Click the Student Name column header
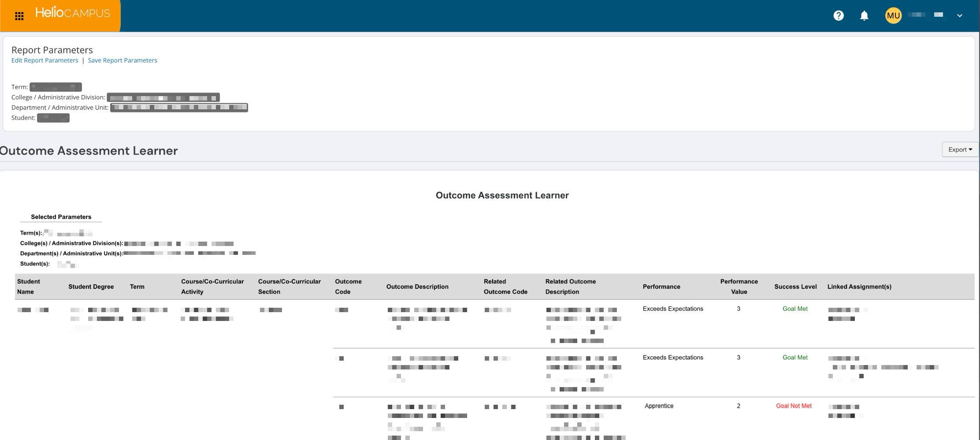 29,287
